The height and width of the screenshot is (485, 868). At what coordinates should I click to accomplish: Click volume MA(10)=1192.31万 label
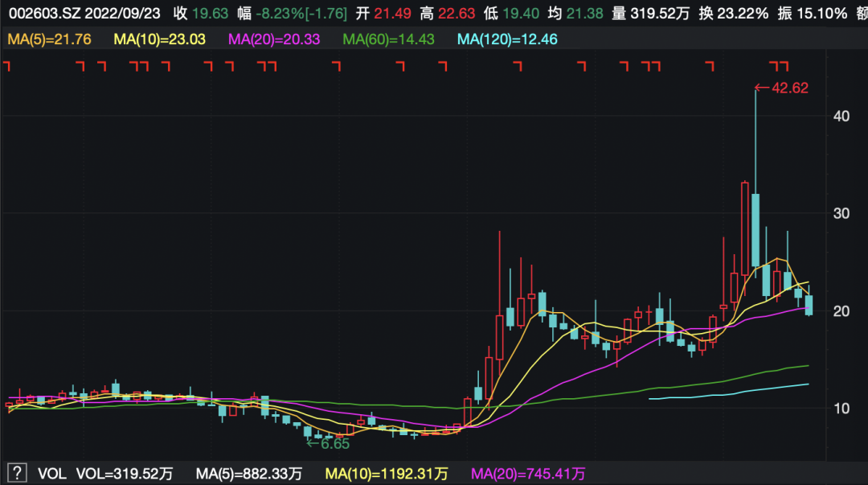coord(386,474)
